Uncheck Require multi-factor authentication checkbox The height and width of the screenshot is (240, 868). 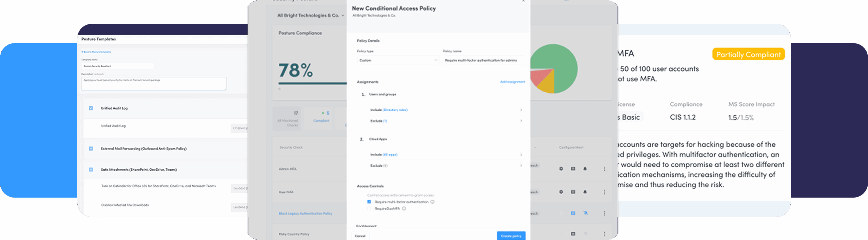point(369,202)
